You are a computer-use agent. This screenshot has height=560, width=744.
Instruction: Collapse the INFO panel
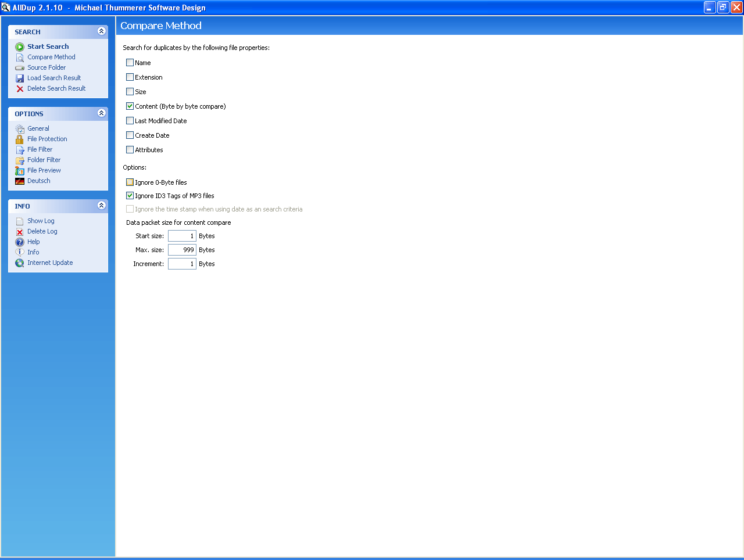[102, 206]
